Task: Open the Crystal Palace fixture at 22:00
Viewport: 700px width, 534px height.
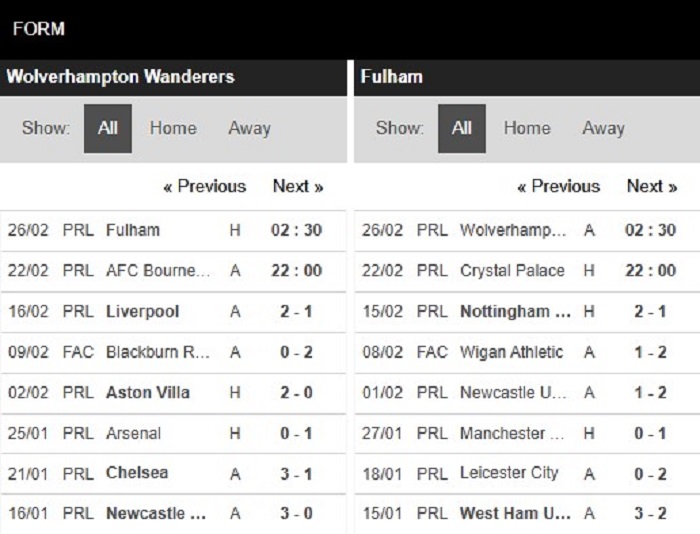Action: (527, 271)
